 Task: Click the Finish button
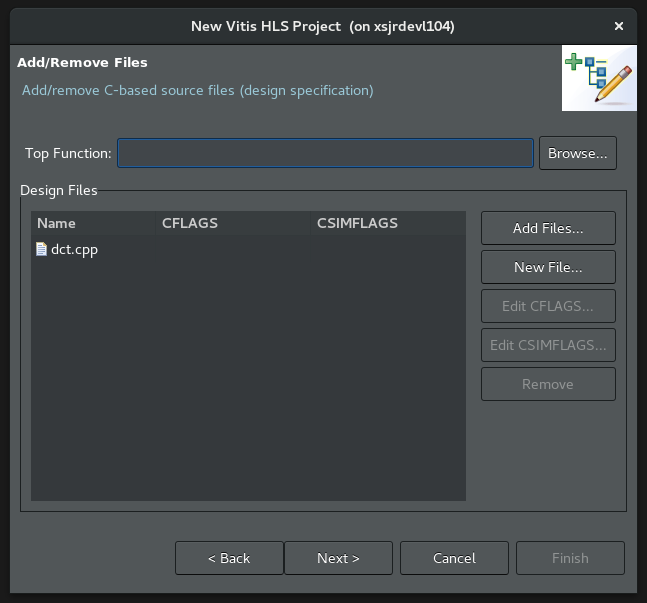[x=570, y=558]
